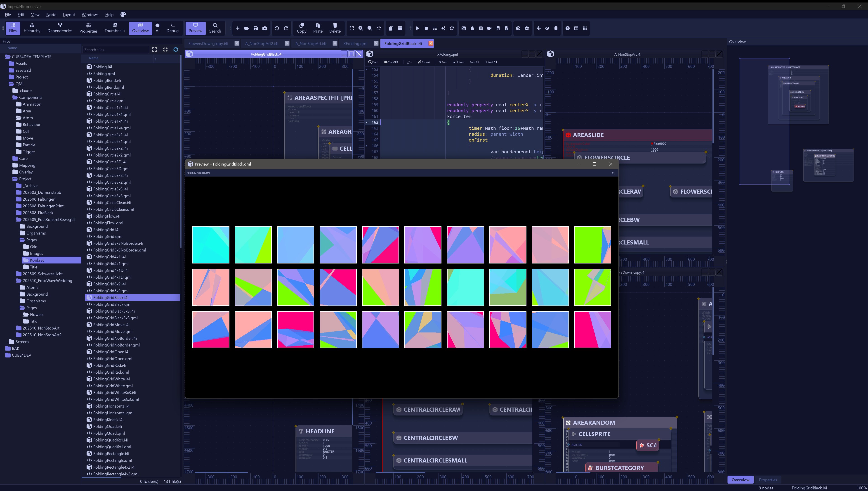
Task: Click the undo arrow icon
Action: [x=277, y=28]
